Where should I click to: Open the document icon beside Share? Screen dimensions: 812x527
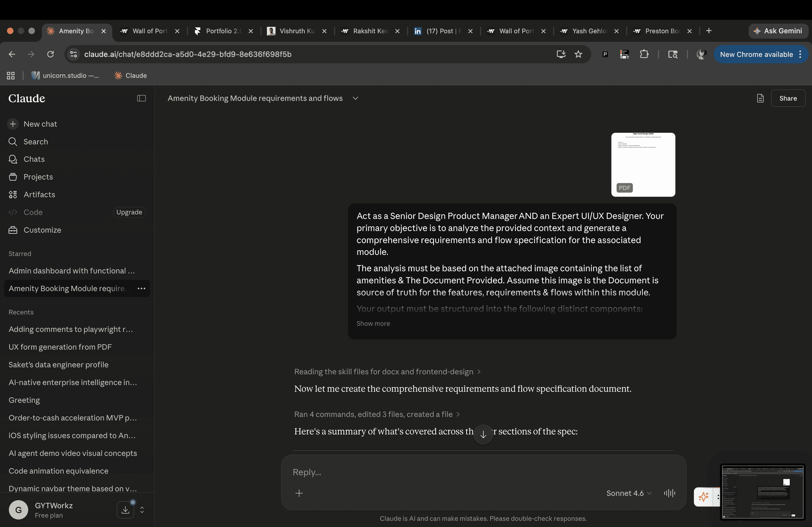coord(760,98)
